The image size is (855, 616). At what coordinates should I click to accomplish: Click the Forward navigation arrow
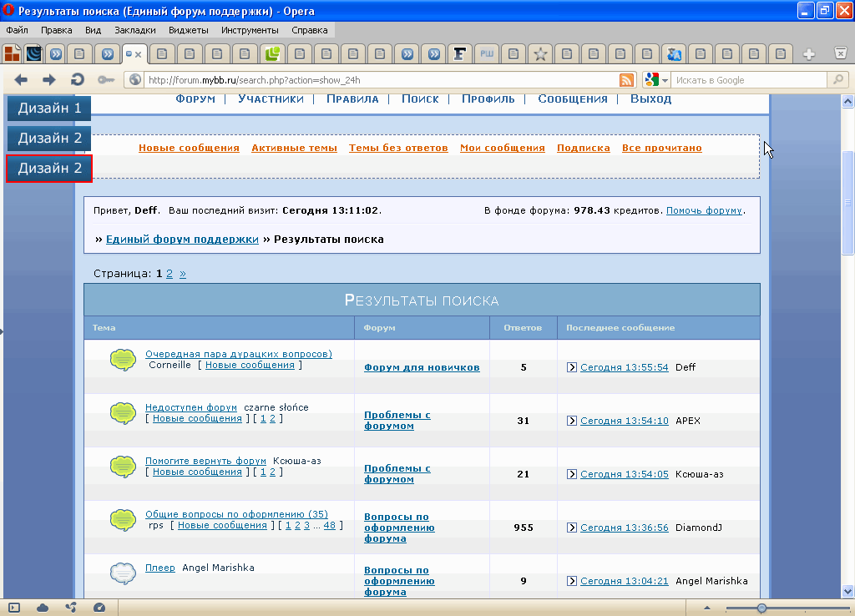click(x=49, y=80)
